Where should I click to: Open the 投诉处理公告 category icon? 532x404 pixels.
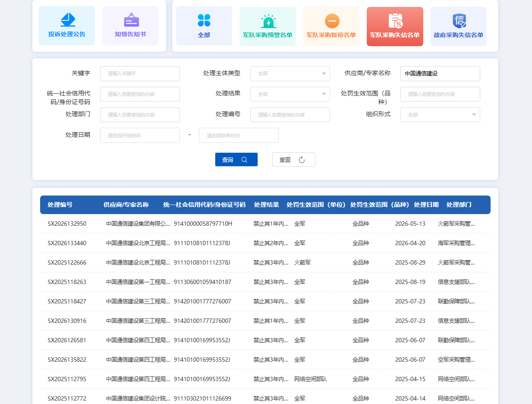pos(67,20)
